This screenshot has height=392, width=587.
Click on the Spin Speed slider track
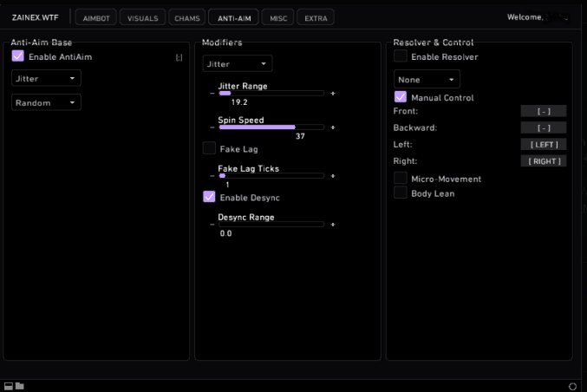271,127
